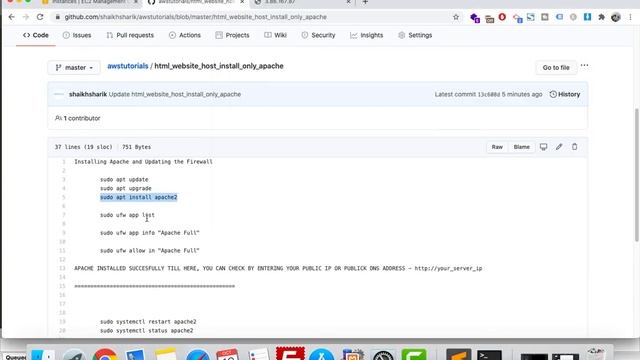Click the 'sudo apt update' line
This screenshot has width=640, height=360.
pyautogui.click(x=124, y=179)
